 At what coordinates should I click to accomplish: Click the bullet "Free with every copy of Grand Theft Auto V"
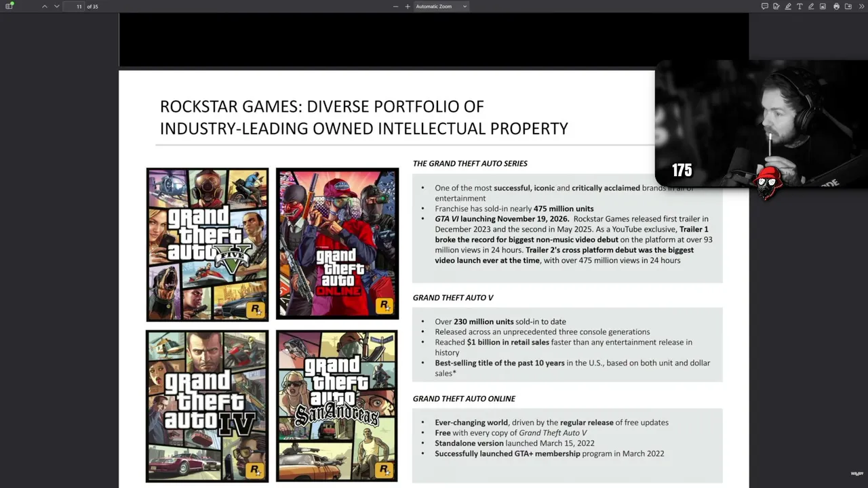pyautogui.click(x=511, y=433)
